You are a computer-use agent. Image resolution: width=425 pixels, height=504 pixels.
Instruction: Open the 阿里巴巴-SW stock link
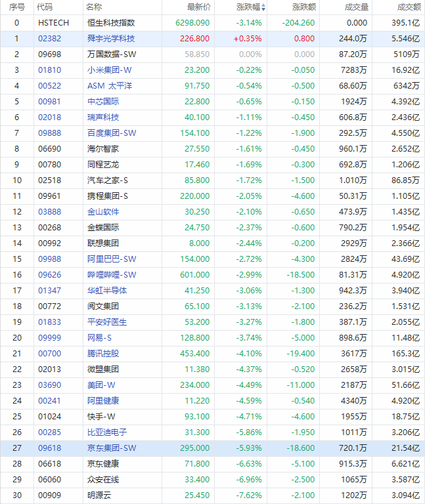click(x=112, y=259)
